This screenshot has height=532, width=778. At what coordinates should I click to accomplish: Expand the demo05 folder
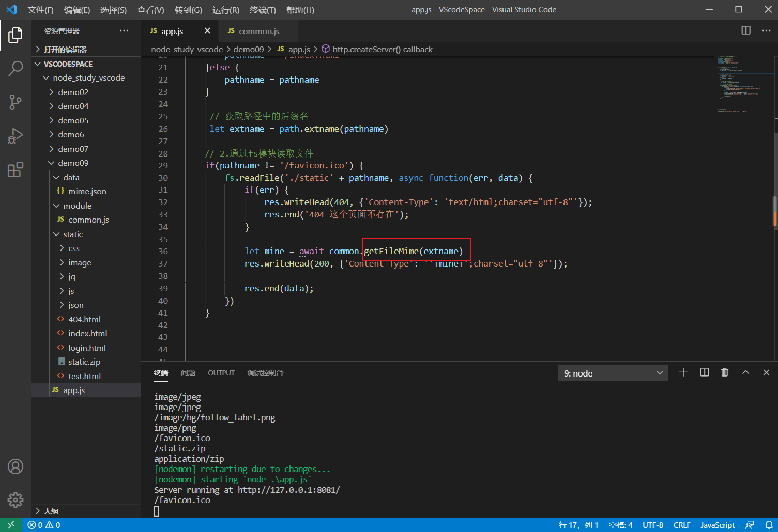point(86,120)
